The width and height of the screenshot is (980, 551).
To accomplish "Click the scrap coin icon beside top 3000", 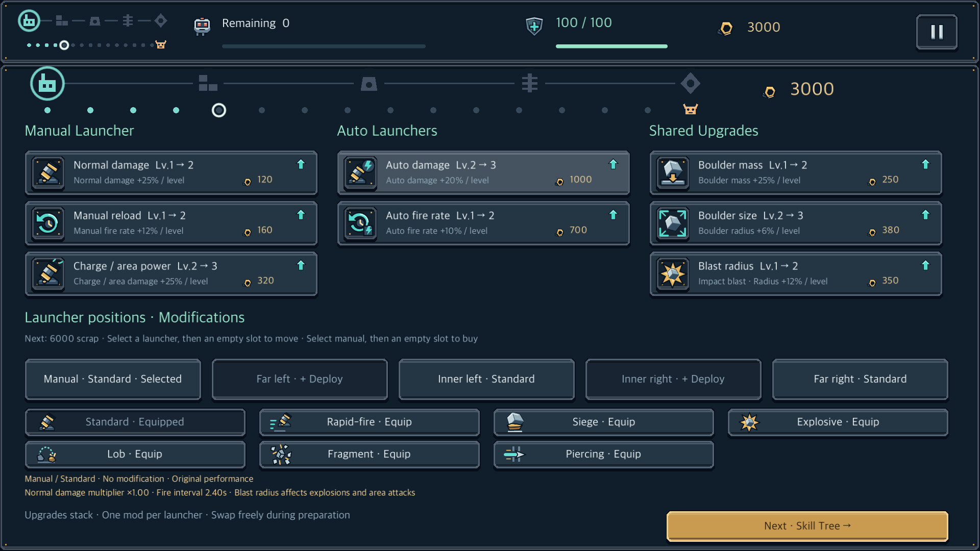I will (x=725, y=28).
